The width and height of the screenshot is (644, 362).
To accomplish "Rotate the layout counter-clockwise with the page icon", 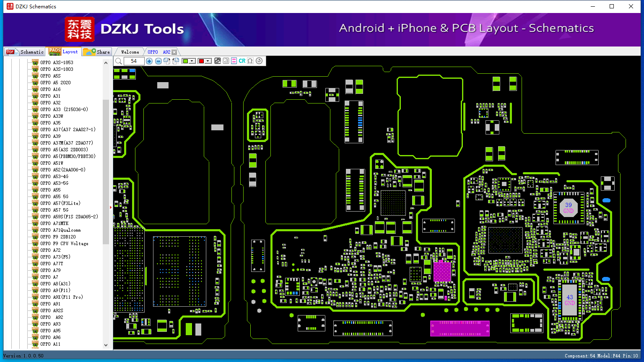I will [176, 61].
